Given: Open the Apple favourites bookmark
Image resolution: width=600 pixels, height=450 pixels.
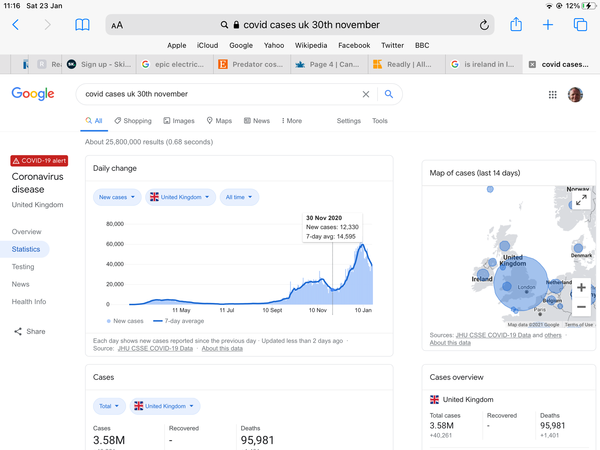Looking at the screenshot, I should coord(176,45).
